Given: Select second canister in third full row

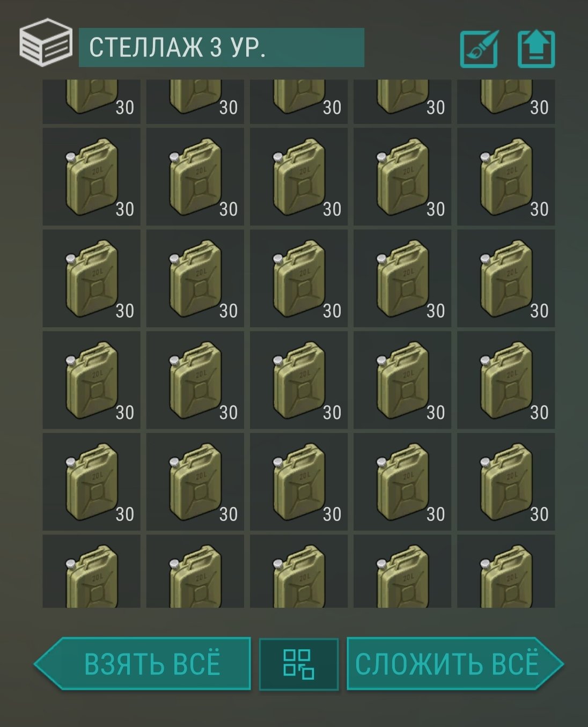Looking at the screenshot, I should 195,380.
